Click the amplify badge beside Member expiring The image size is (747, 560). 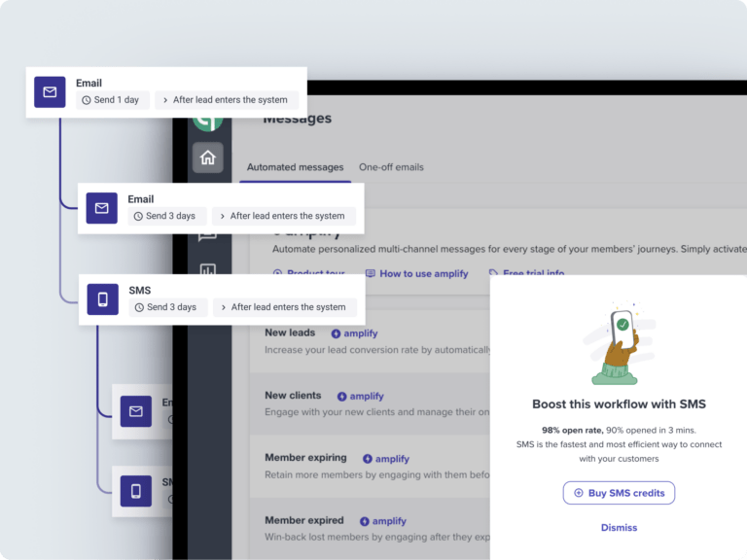coord(386,459)
